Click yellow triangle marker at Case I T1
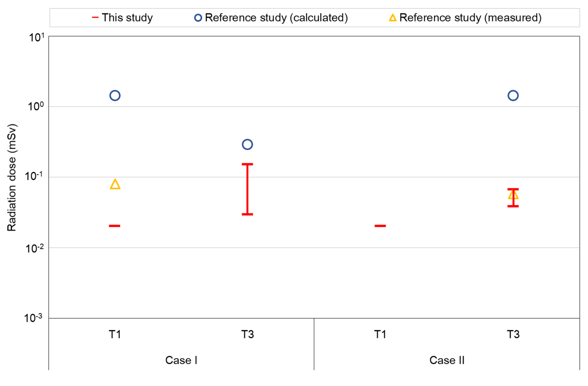 [x=115, y=184]
